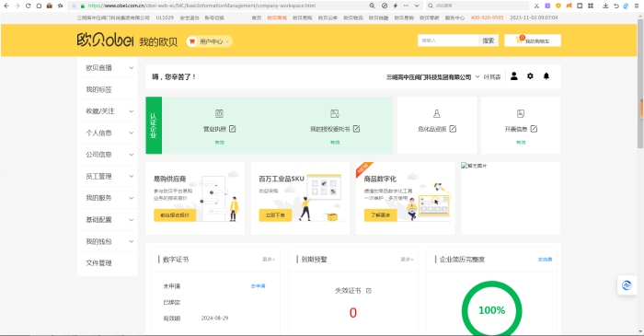Click the 我的授权委托书 document icon
This screenshot has height=336, width=644.
(x=335, y=113)
